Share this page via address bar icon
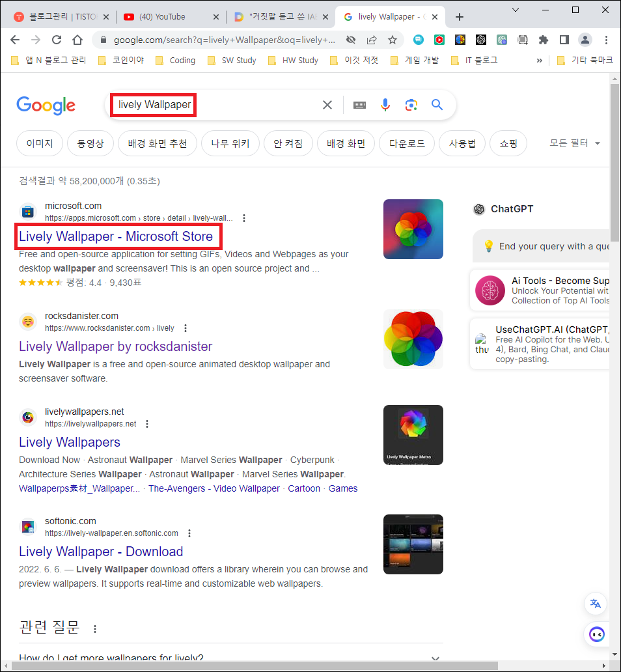Image resolution: width=621 pixels, height=672 pixels. point(372,40)
